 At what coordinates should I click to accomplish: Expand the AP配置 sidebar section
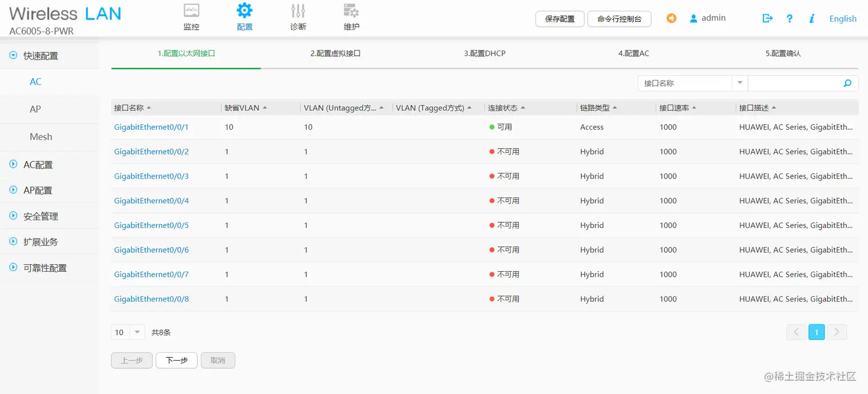[x=13, y=190]
